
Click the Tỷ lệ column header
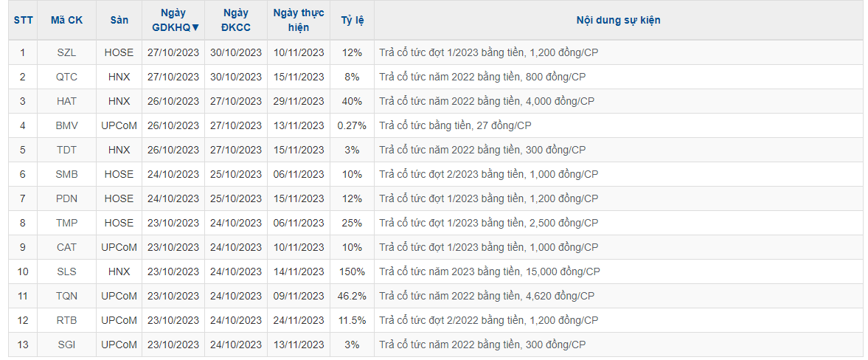click(352, 20)
